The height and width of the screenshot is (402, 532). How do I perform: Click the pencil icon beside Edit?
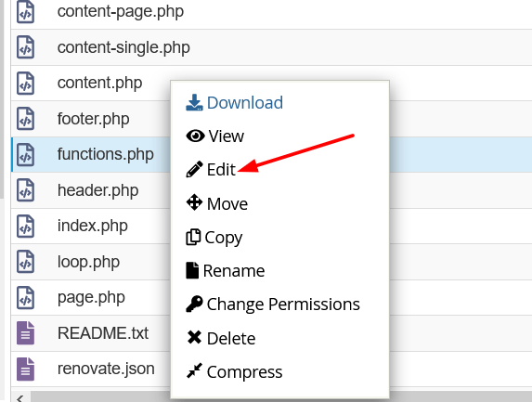194,169
